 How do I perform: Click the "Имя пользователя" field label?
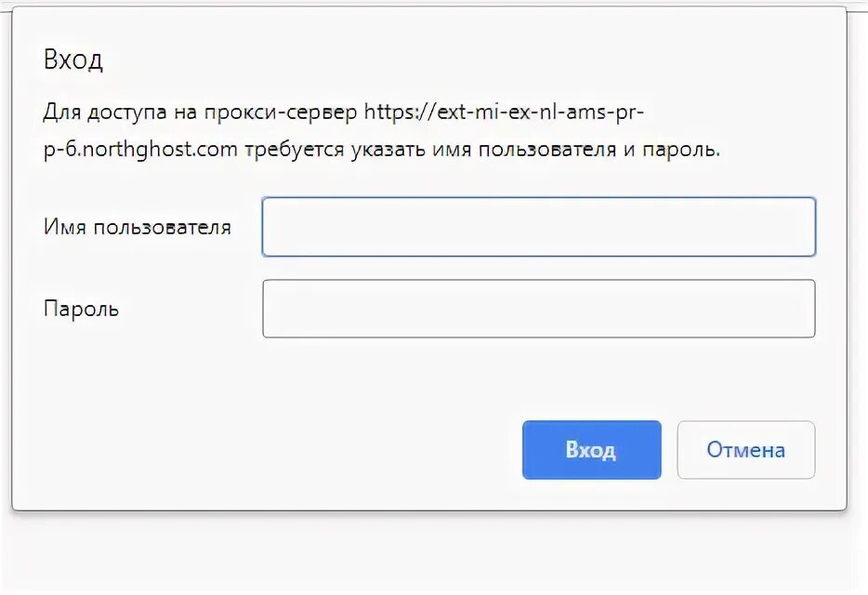137,227
